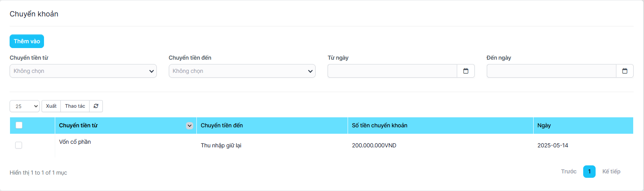This screenshot has height=191, width=644.
Task: Expand the Chuyển tiền đến filter dropdown
Action: coord(242,71)
